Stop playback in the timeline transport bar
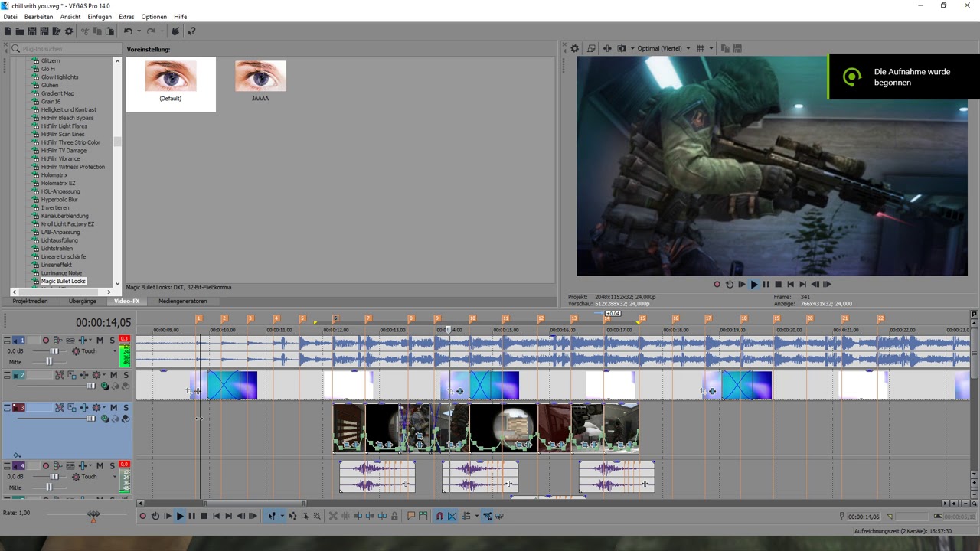The height and width of the screenshot is (551, 980). [204, 516]
